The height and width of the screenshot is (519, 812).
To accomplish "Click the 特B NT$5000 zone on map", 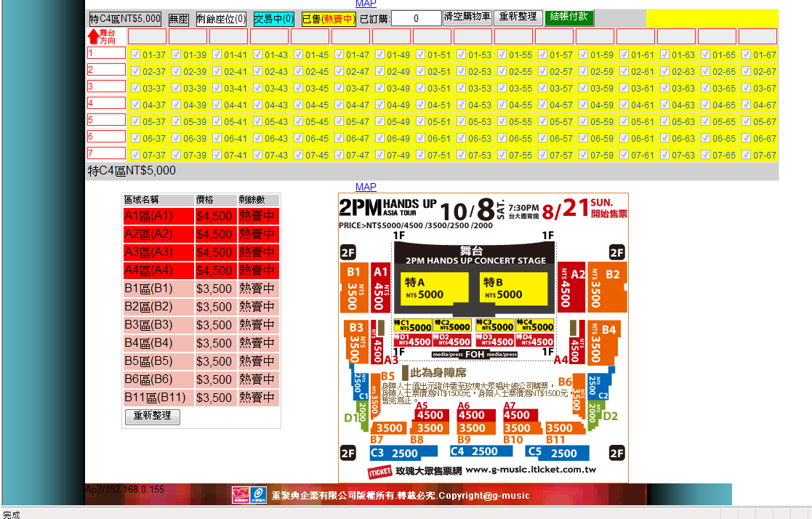I will tap(512, 288).
